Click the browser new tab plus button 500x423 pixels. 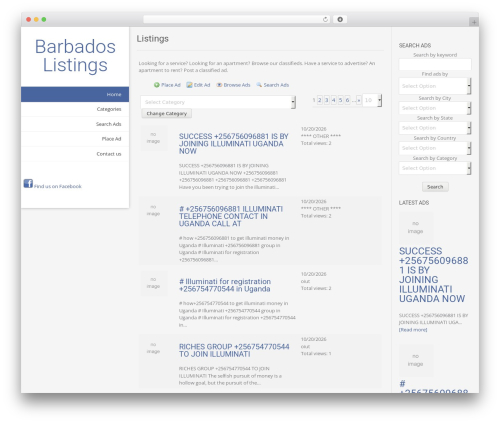[x=474, y=22]
